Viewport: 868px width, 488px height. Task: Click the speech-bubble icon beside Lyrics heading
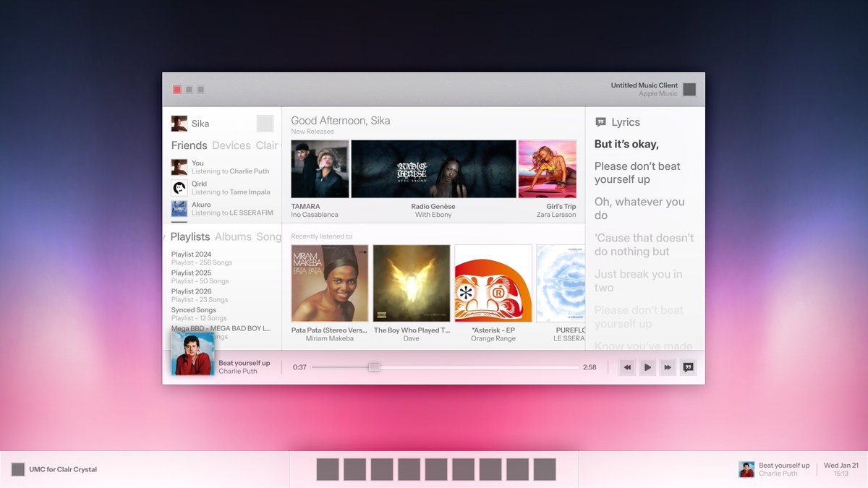[600, 122]
